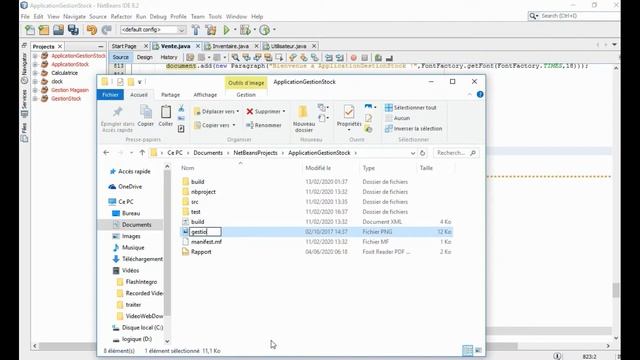Click Inverser la sélection button

(x=413, y=129)
